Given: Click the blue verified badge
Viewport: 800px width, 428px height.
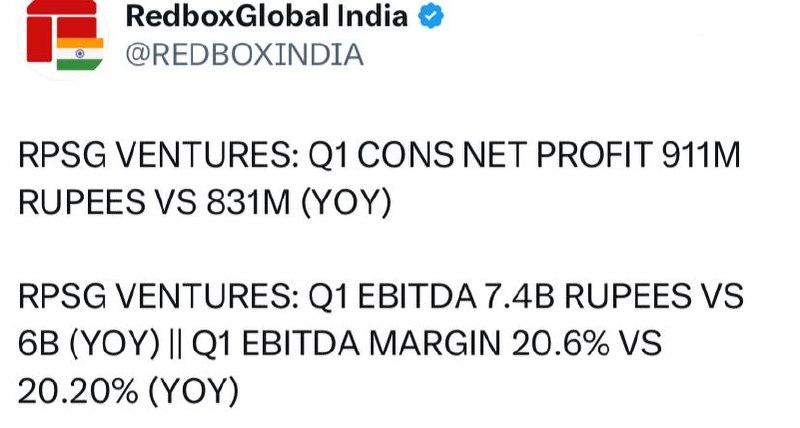Looking at the screenshot, I should click(431, 17).
